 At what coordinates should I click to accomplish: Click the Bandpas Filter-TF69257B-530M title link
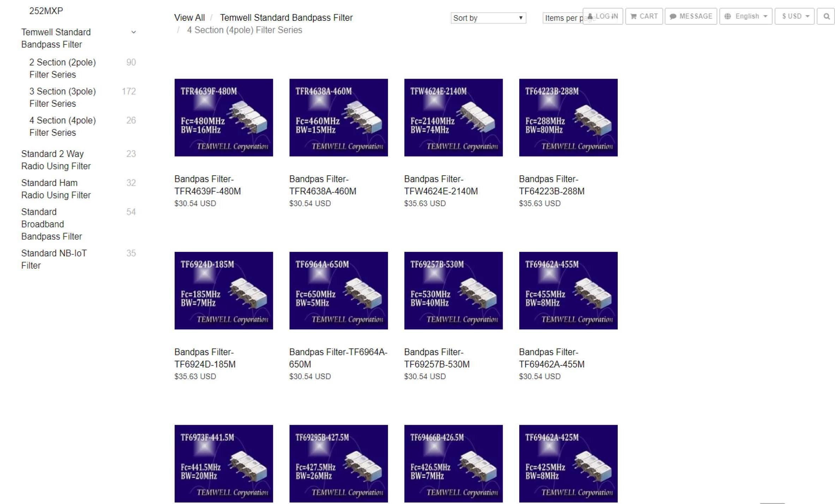pos(437,358)
